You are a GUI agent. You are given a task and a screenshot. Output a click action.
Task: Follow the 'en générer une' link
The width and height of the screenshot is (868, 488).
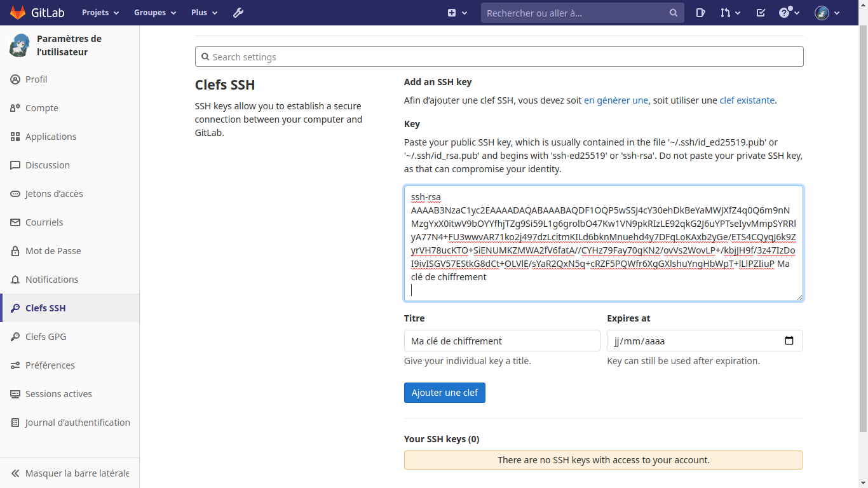[x=616, y=100]
